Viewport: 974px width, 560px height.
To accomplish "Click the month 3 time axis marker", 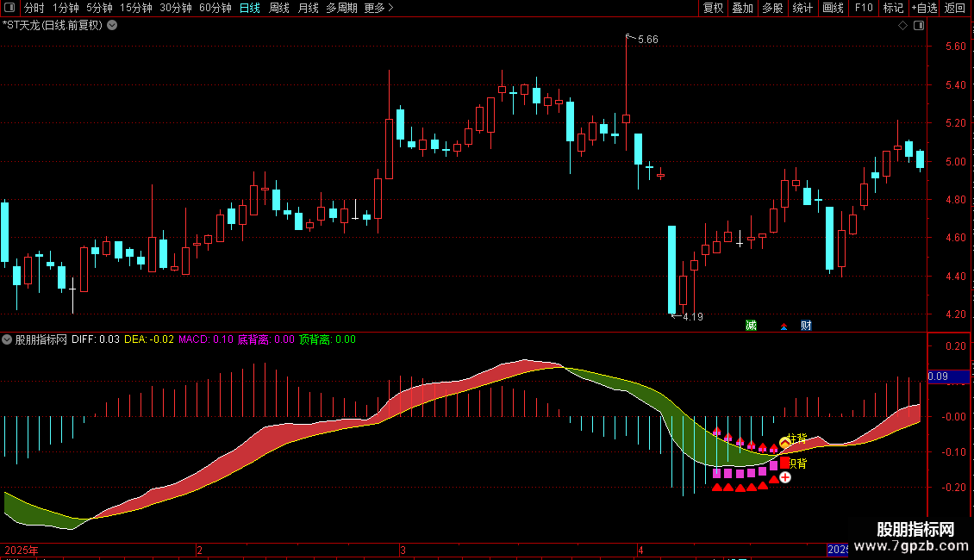I will click(403, 550).
